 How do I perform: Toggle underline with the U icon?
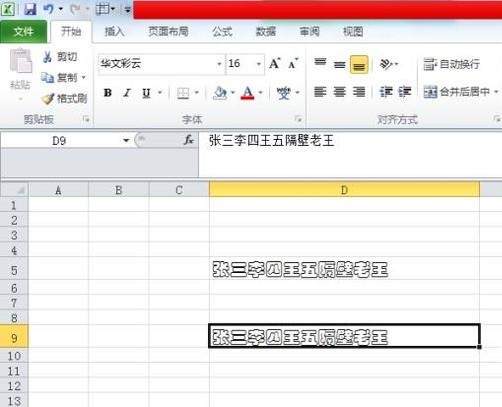point(146,93)
